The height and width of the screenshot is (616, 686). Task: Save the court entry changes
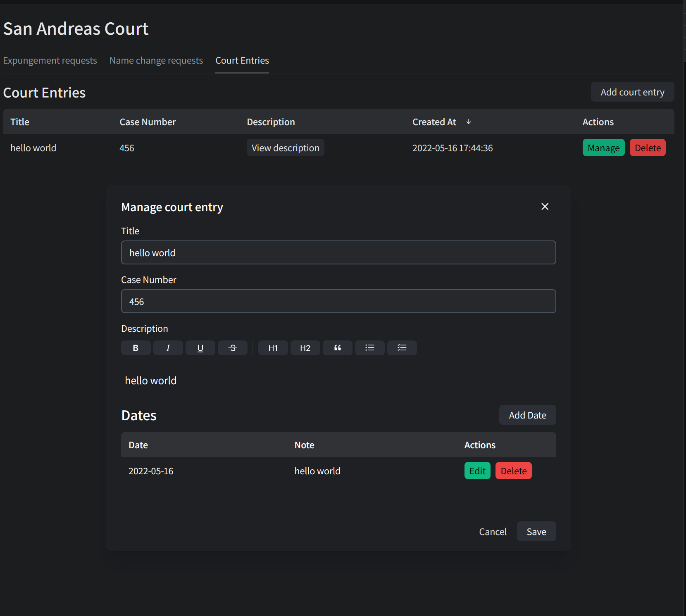tap(536, 531)
